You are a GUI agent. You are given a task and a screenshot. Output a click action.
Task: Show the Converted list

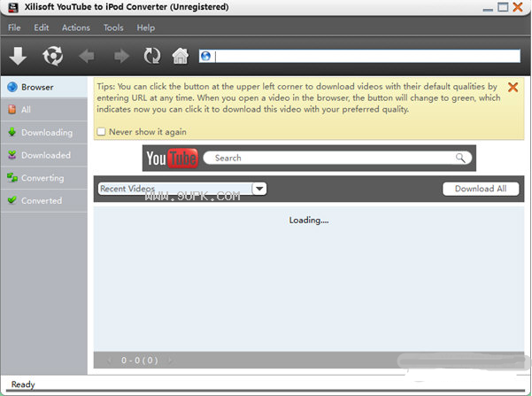click(43, 200)
